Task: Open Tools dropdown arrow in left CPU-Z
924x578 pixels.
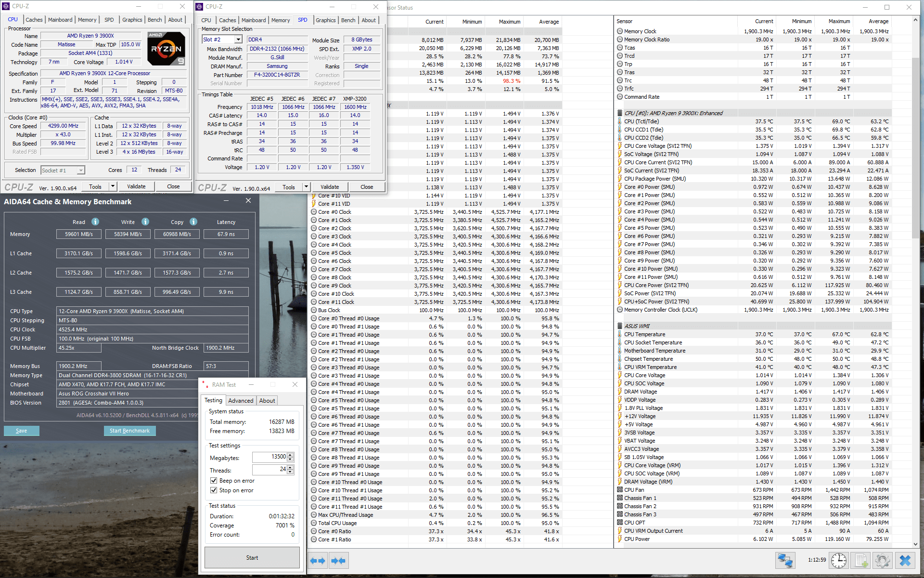Action: (x=113, y=186)
